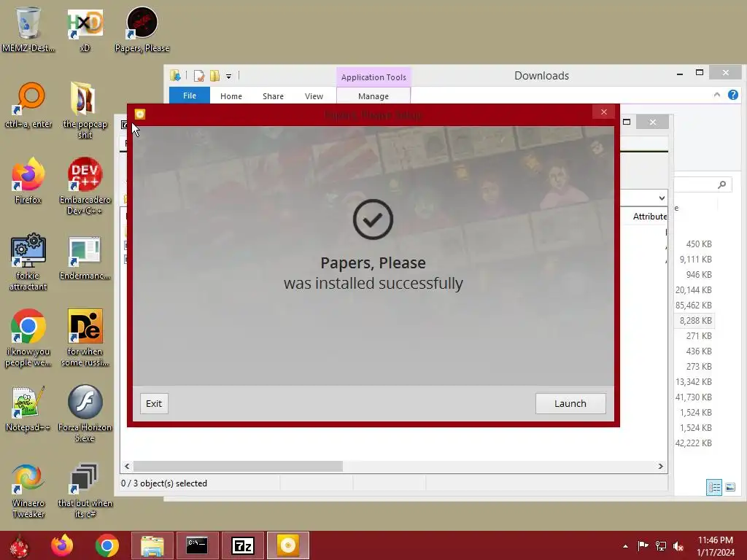Click the Explorer help question mark icon
Image resolution: width=747 pixels, height=560 pixels.
[x=732, y=95]
